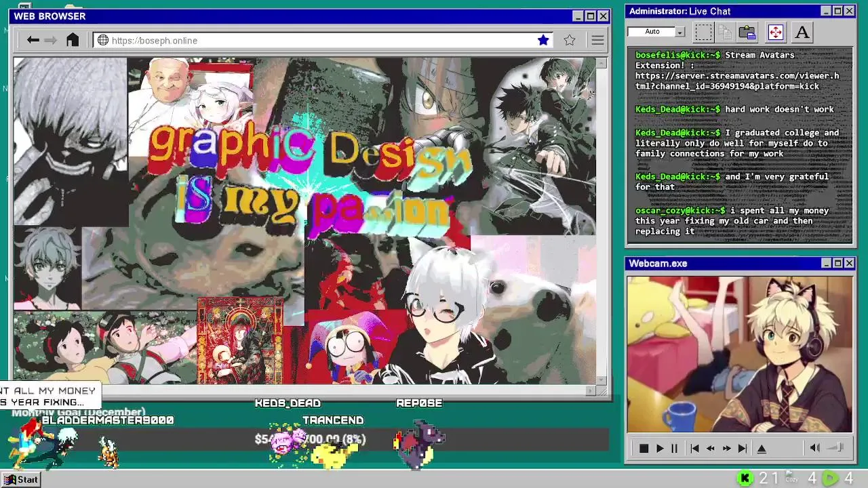The width and height of the screenshot is (868, 488).
Task: Click the REPOSE avatar name label
Action: pyautogui.click(x=419, y=403)
